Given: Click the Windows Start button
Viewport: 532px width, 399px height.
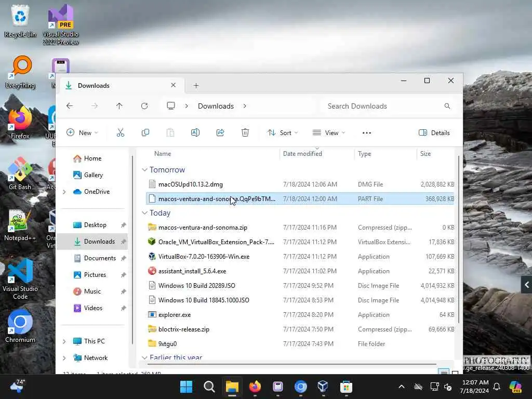Looking at the screenshot, I should tap(186, 387).
